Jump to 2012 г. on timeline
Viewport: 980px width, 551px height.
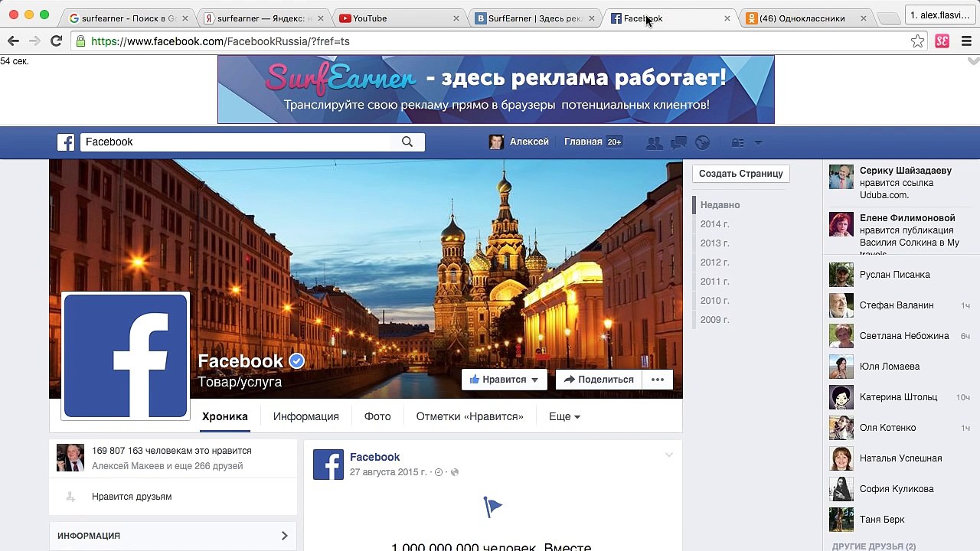coord(714,262)
